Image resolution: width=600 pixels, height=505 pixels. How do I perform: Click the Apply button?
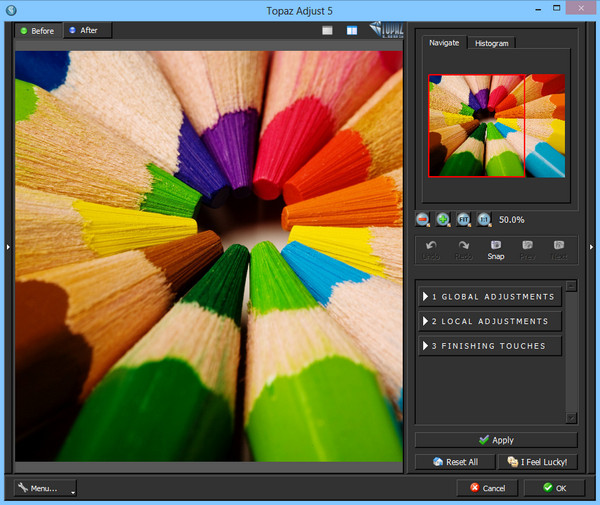click(496, 440)
